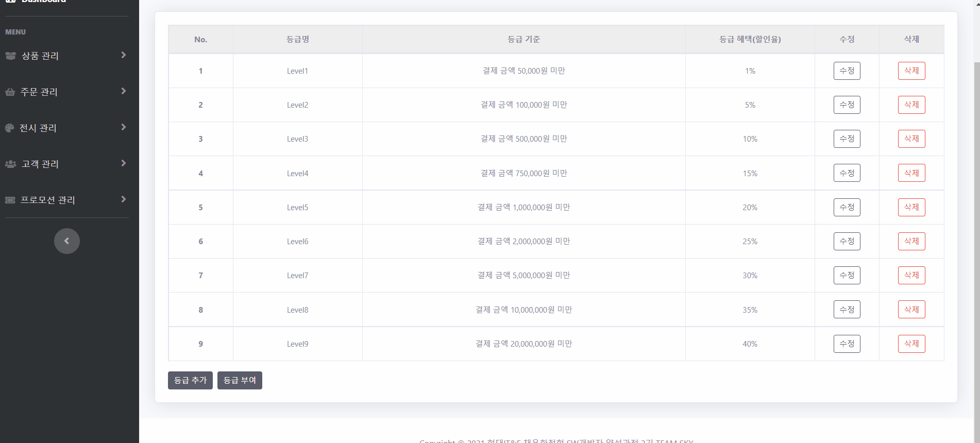Open the 고객 관리 menu item
The width and height of the screenshot is (980, 443).
(x=39, y=164)
